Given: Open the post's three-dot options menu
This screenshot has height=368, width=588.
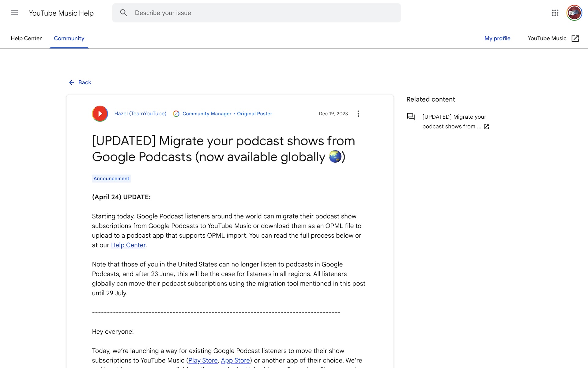Looking at the screenshot, I should tap(358, 114).
